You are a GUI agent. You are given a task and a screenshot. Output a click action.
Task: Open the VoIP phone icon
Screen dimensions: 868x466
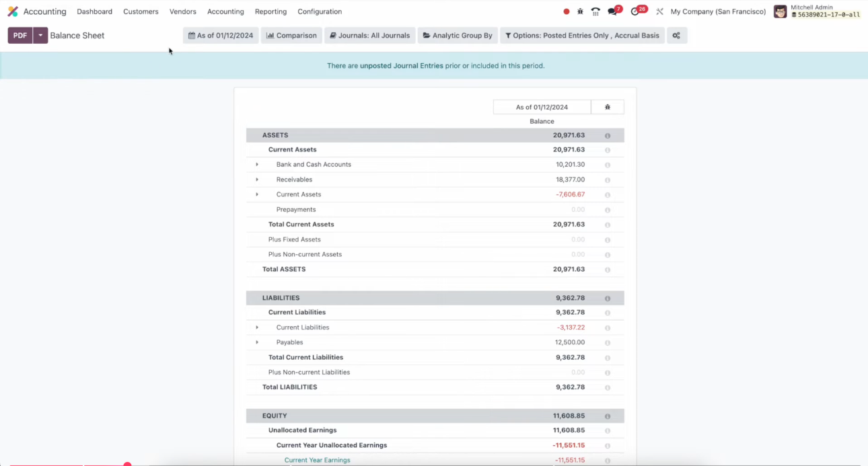click(x=595, y=11)
